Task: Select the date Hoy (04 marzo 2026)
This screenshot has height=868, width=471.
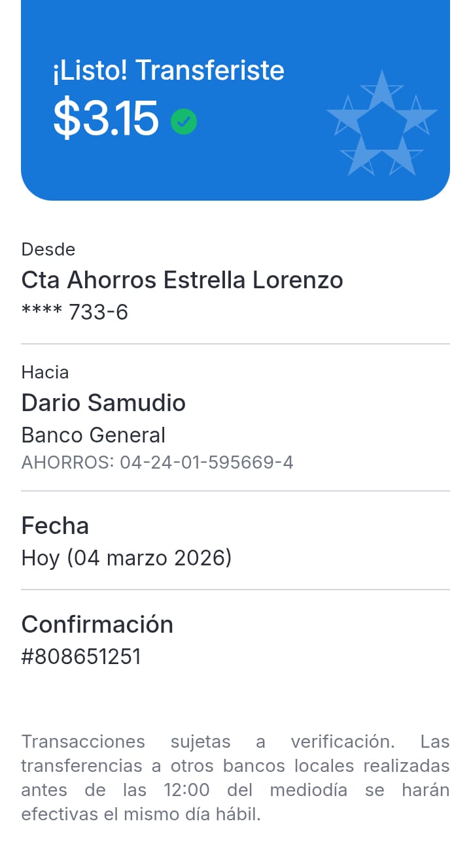Action: coord(126,558)
